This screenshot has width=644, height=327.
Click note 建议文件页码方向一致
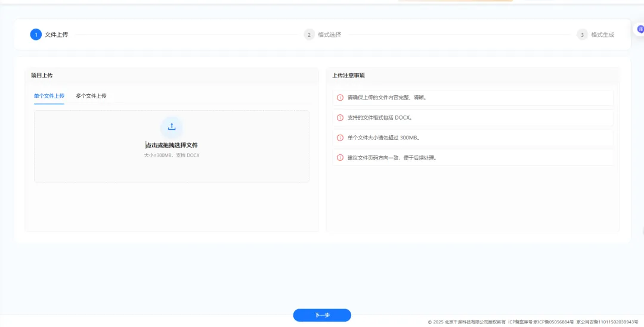pos(392,158)
